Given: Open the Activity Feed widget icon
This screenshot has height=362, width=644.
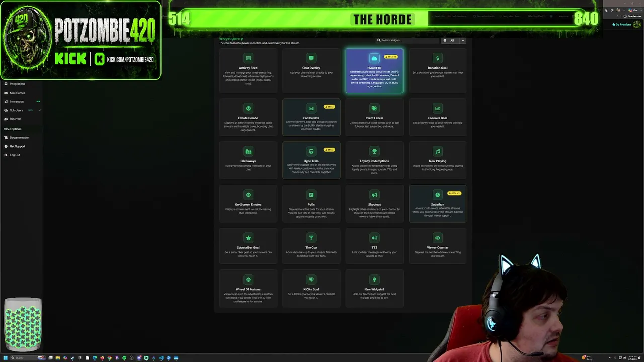Looking at the screenshot, I should coord(248,58).
